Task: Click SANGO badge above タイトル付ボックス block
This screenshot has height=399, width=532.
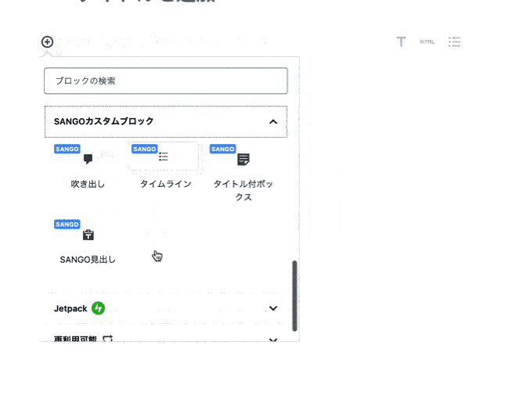Action: coord(222,149)
